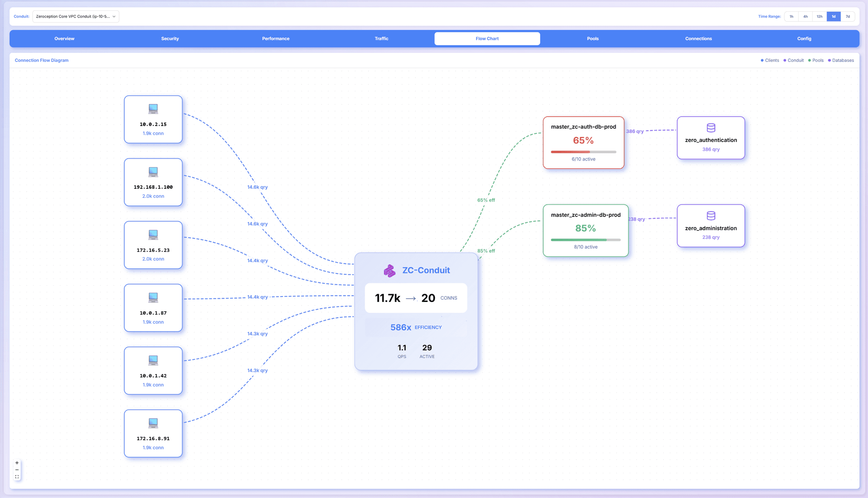Click the 85% green usage bar
The width and height of the screenshot is (868, 498).
pos(585,240)
